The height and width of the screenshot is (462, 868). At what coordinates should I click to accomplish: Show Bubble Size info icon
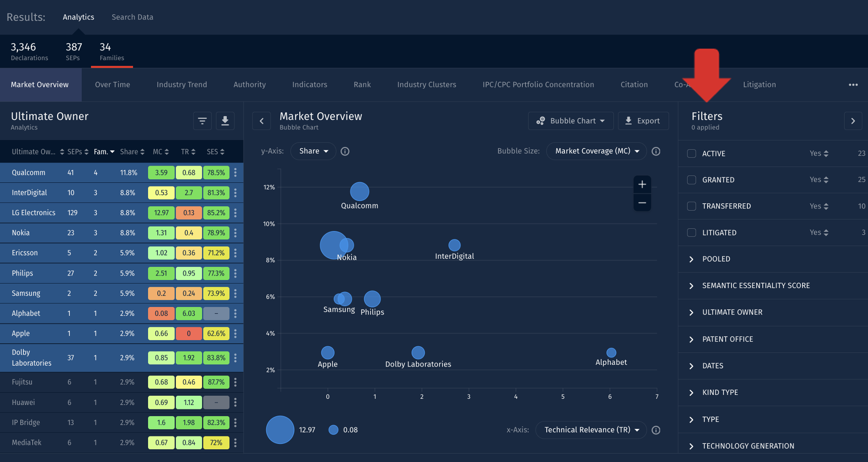point(656,151)
